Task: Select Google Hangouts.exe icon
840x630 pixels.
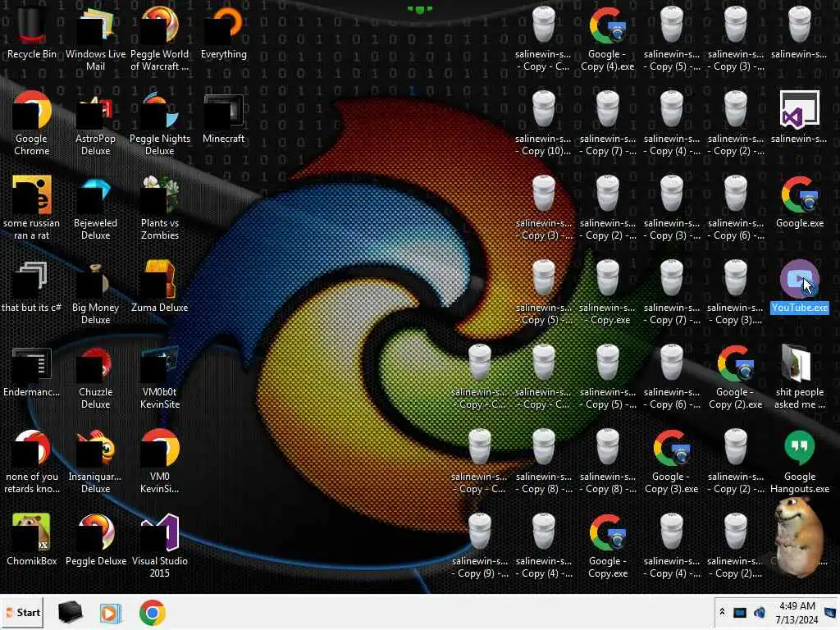Action: [x=800, y=462]
